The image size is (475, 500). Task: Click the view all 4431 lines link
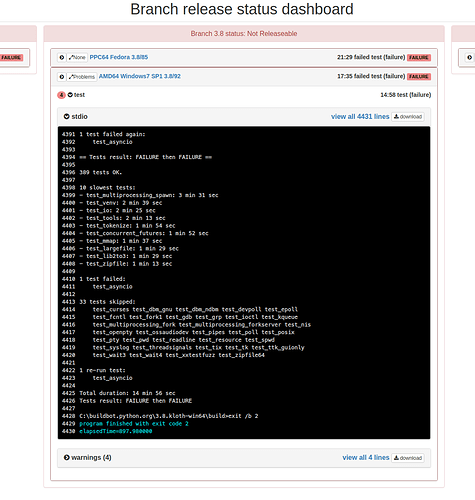point(360,116)
